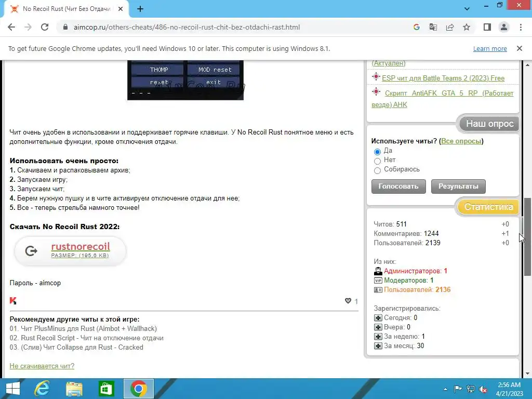Click the scrollbar down arrow
The image size is (532, 399).
tap(527, 374)
